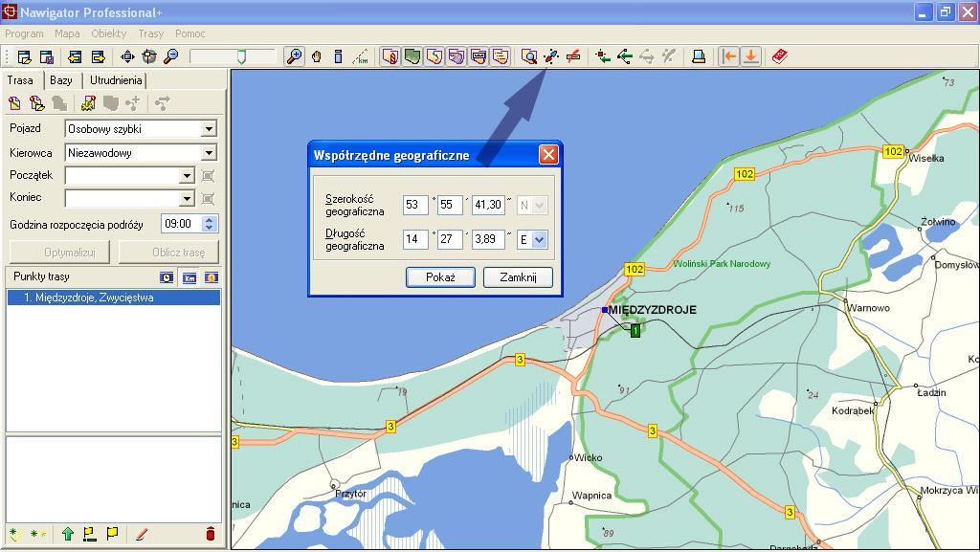Toggle the orange left-arrow panel button
Image resolution: width=980 pixels, height=552 pixels.
(x=728, y=56)
